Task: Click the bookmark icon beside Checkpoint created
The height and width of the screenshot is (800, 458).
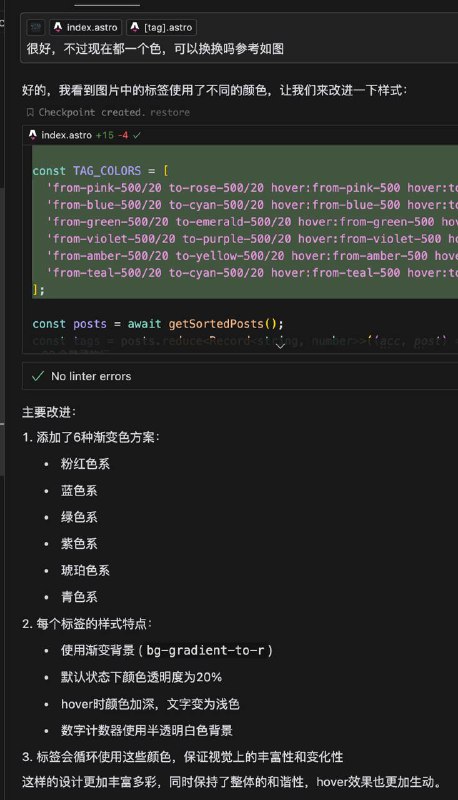Action: tap(30, 112)
